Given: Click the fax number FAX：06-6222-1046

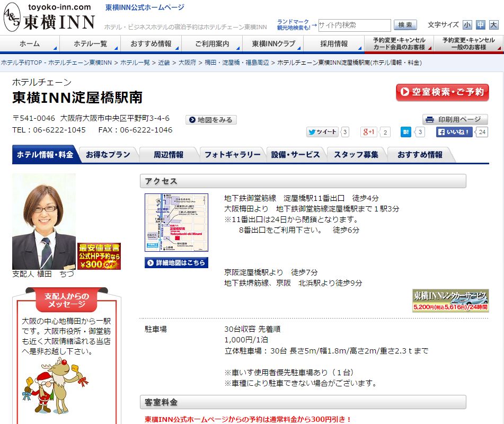Looking at the screenshot, I should [135, 130].
